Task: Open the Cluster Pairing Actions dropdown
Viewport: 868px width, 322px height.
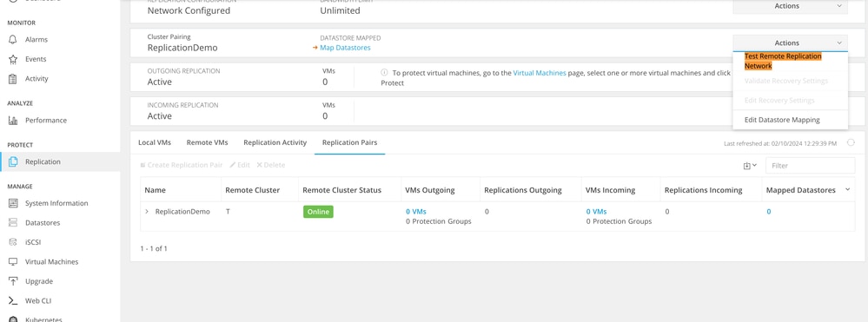Action: click(x=790, y=43)
